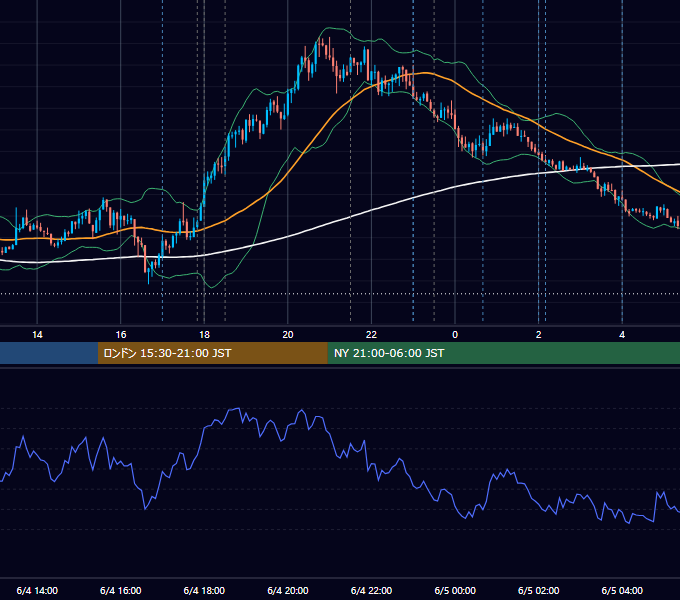Viewport: 680px width, 600px height.
Task: Click the 20 hour axis label
Action: pyautogui.click(x=288, y=335)
